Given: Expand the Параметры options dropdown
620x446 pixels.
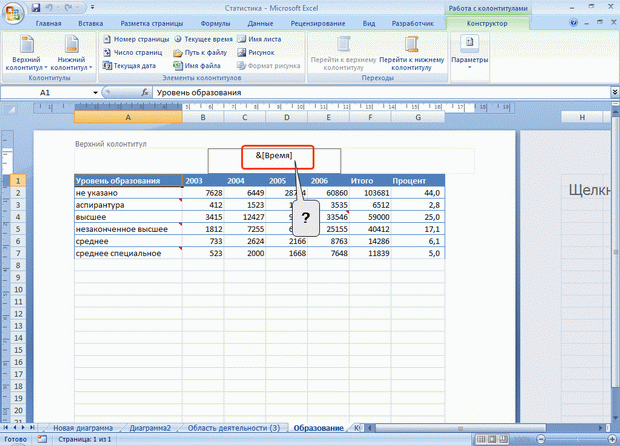Looking at the screenshot, I should click(470, 53).
